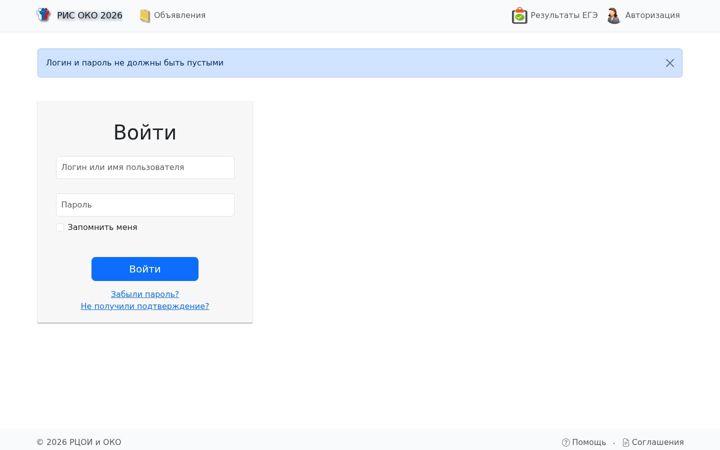
Task: Click the РИС ОКО 2026 logo icon
Action: [x=43, y=15]
